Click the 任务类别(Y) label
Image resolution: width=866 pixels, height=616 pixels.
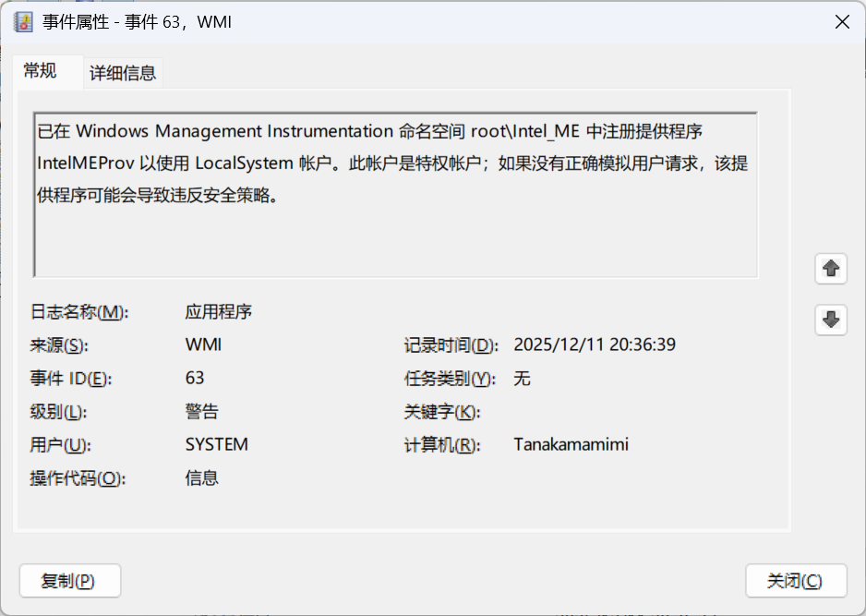click(450, 379)
